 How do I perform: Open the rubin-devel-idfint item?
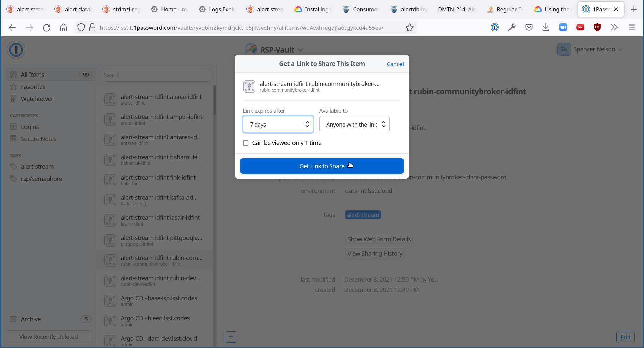(x=154, y=281)
